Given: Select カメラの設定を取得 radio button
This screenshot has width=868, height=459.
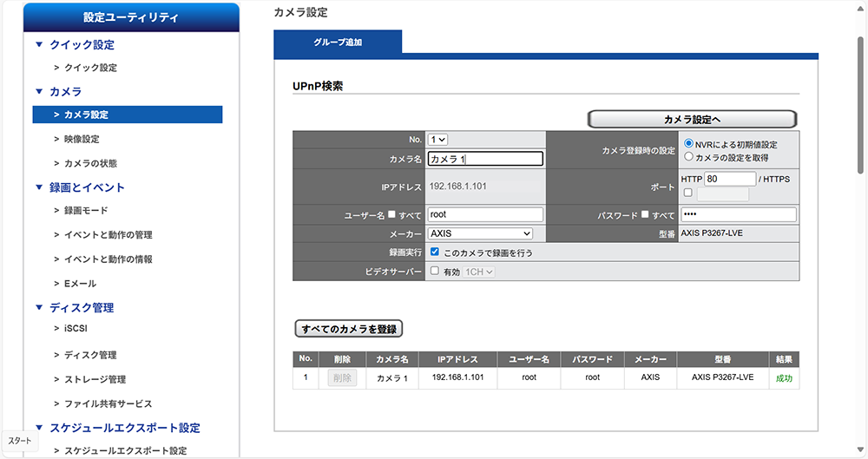Looking at the screenshot, I should click(x=688, y=157).
